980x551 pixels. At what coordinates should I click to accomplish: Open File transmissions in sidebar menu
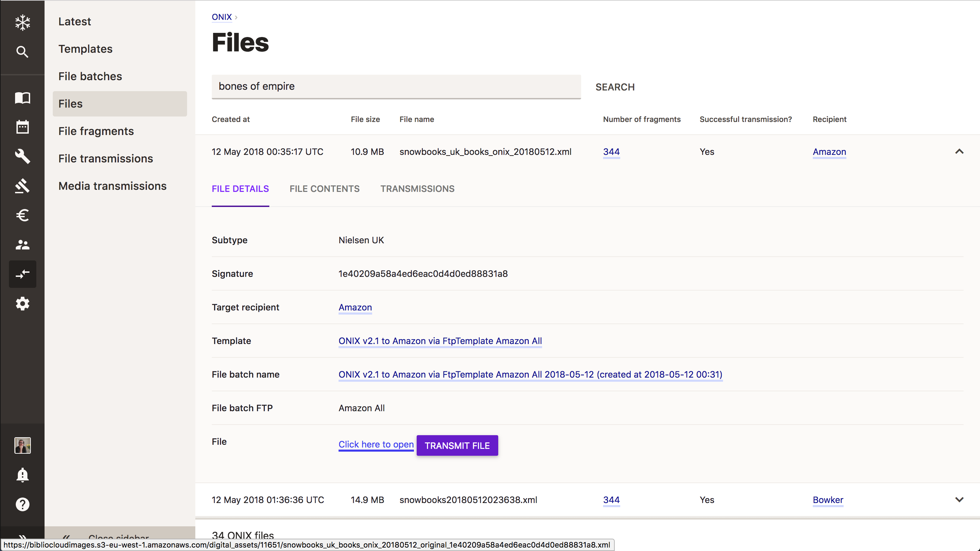106,158
